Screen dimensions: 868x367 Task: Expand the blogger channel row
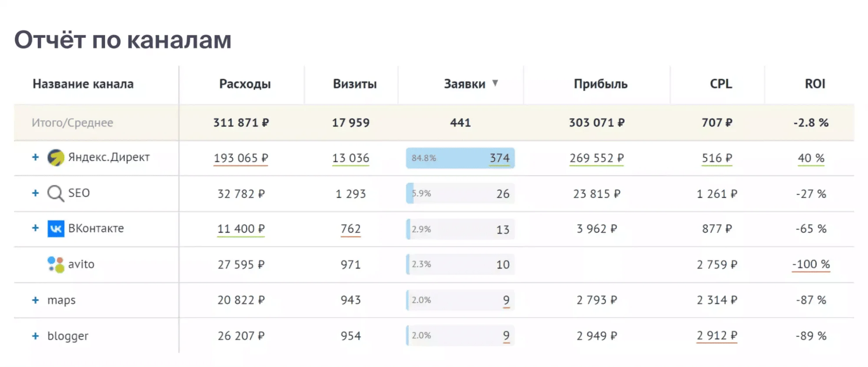click(x=36, y=336)
